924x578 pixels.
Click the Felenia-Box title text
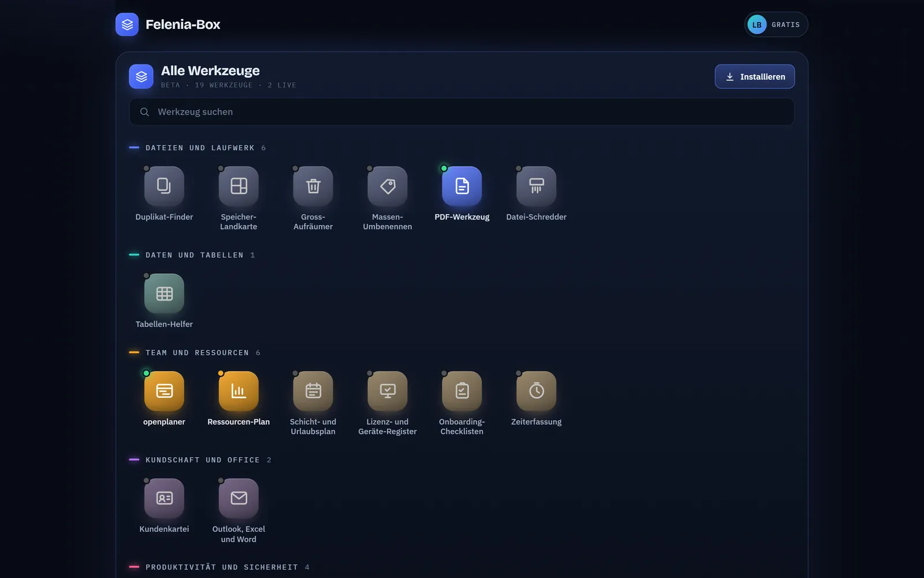coord(183,24)
